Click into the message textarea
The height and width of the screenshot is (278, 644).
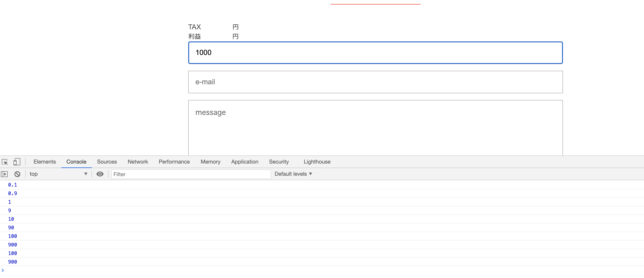click(375, 128)
